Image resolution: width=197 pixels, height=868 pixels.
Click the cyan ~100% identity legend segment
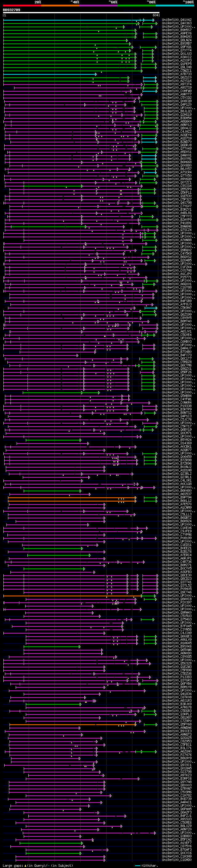pos(175,6)
